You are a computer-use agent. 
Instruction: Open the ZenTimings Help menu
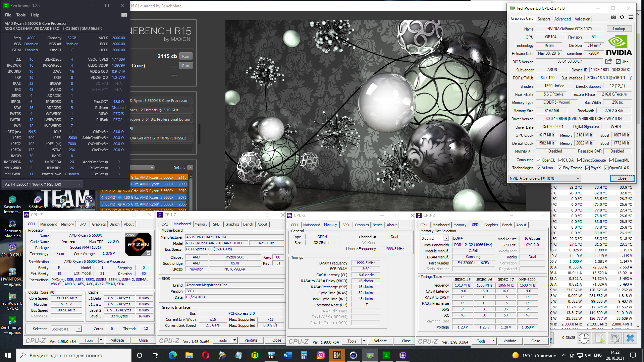[35, 15]
